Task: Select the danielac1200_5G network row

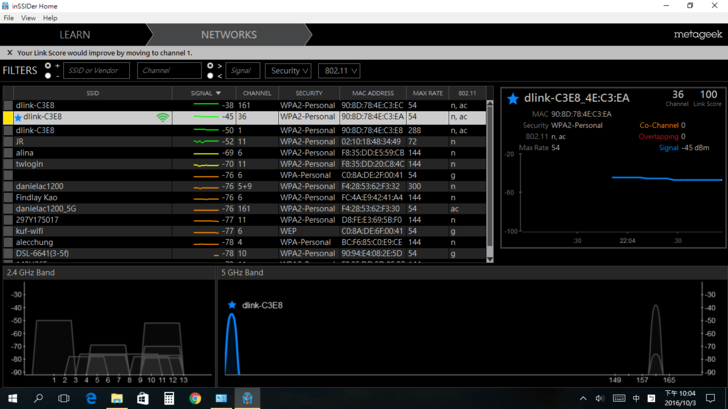Action: tap(245, 208)
